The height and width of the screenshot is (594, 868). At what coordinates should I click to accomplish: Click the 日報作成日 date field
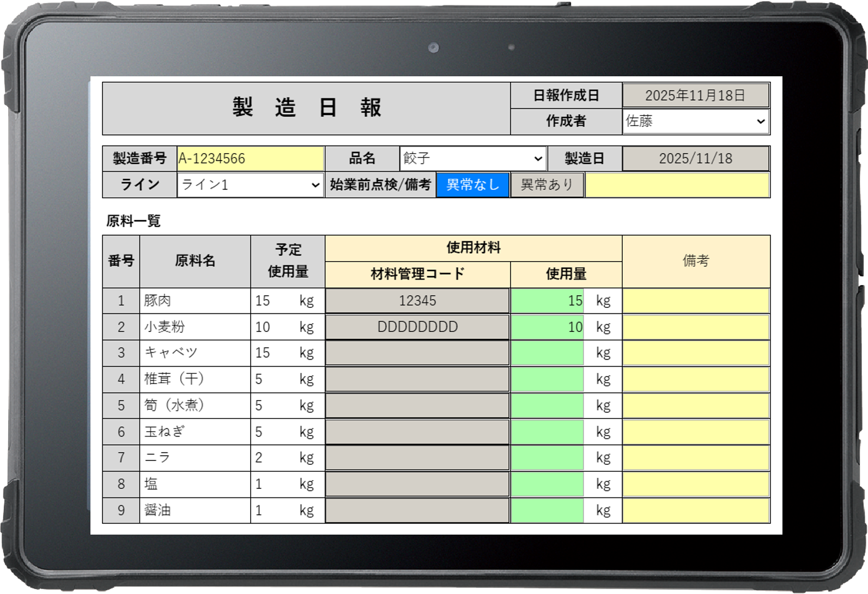[x=695, y=96]
